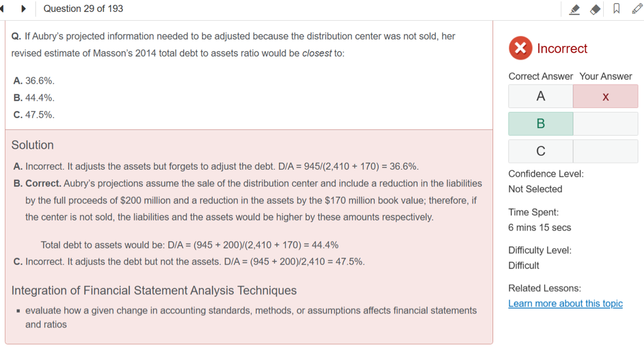The width and height of the screenshot is (644, 352).
Task: Go to the next question
Action: tap(23, 9)
